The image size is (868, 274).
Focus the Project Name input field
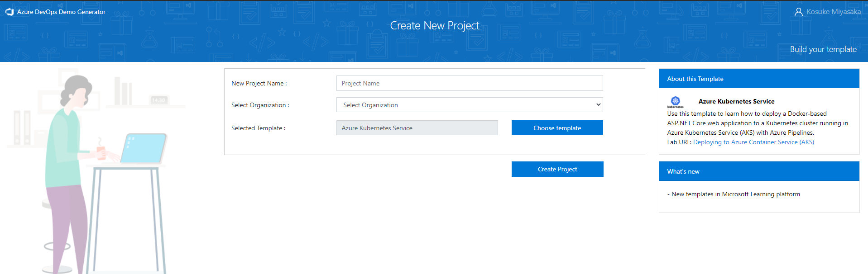coord(470,83)
